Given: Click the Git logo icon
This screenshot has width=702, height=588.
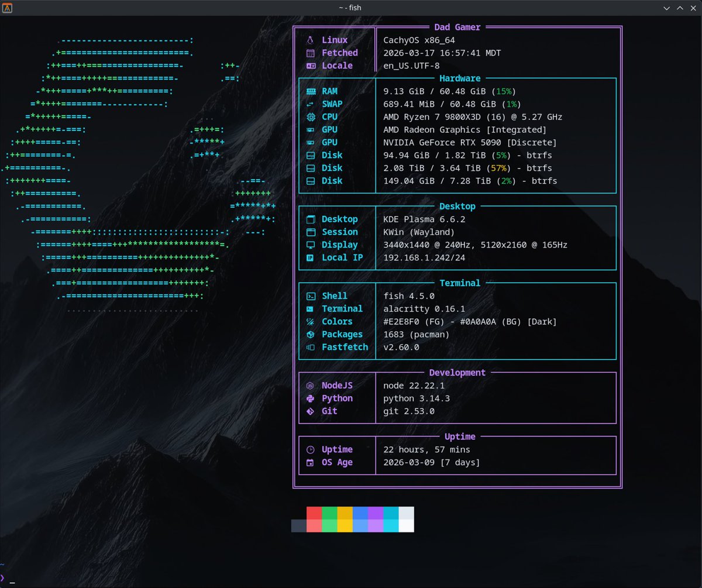Looking at the screenshot, I should click(x=310, y=412).
